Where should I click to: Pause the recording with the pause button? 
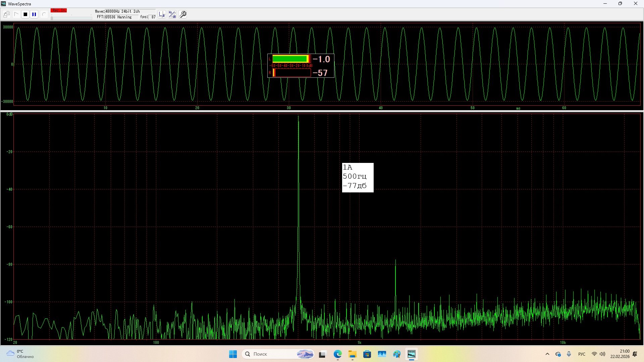coord(34,14)
